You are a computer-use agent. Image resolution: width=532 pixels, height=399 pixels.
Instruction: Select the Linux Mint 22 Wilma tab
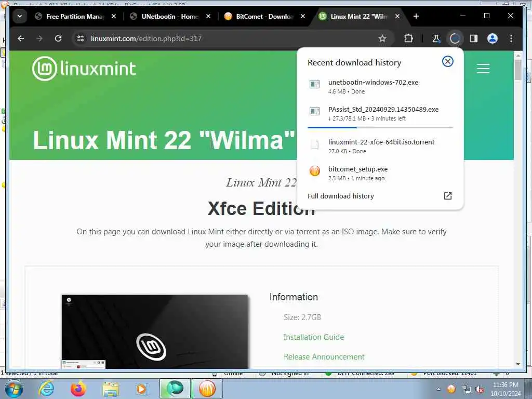(359, 16)
